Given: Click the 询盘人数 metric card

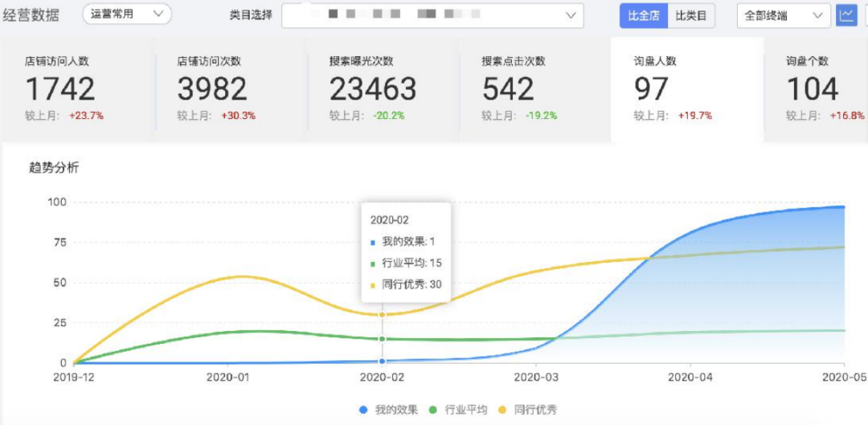Looking at the screenshot, I should point(686,89).
